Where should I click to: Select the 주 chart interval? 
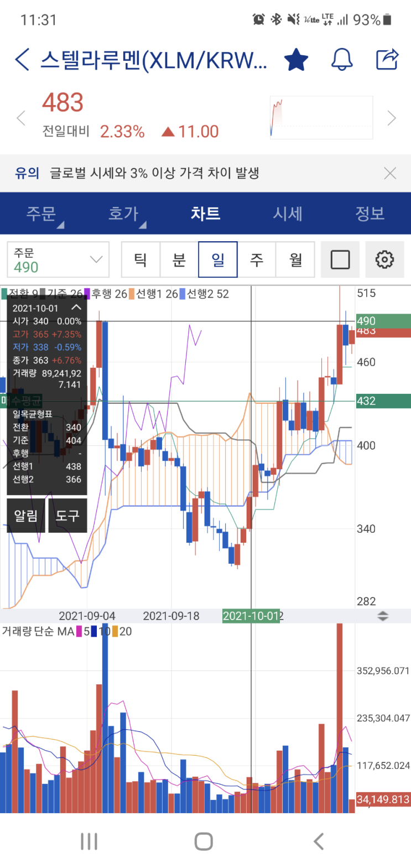(257, 259)
